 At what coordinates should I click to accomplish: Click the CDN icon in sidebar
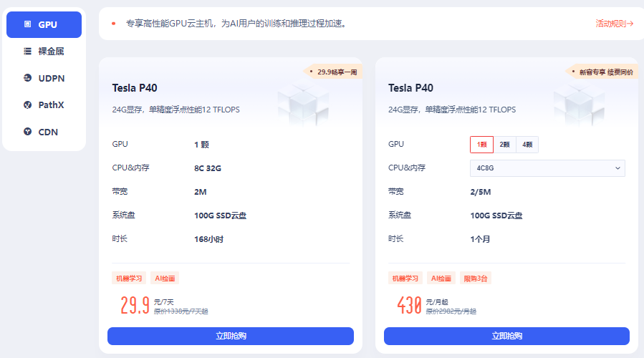coord(27,132)
